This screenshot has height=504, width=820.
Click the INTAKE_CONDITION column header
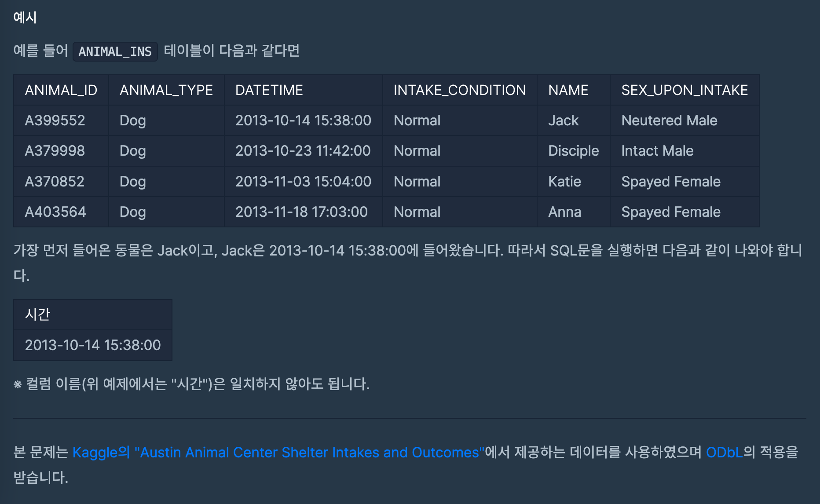click(x=459, y=90)
